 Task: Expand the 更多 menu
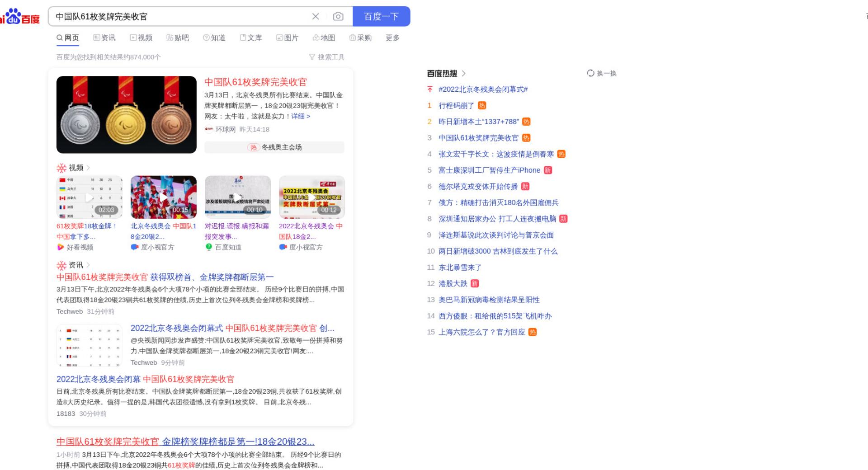click(x=392, y=38)
